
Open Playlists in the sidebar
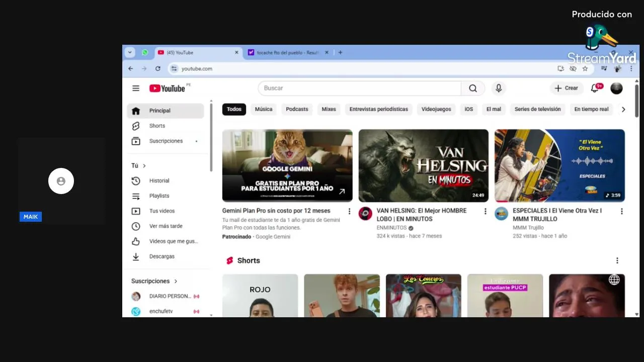[x=166, y=196]
